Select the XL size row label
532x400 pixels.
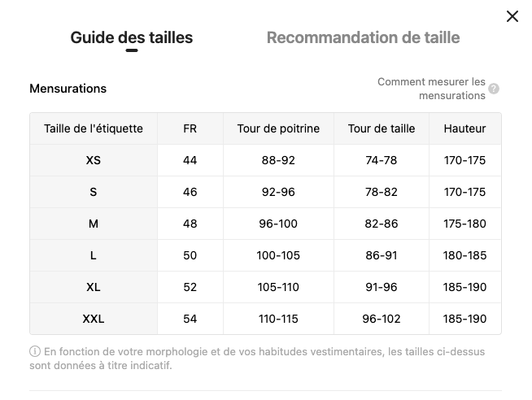pos(94,287)
